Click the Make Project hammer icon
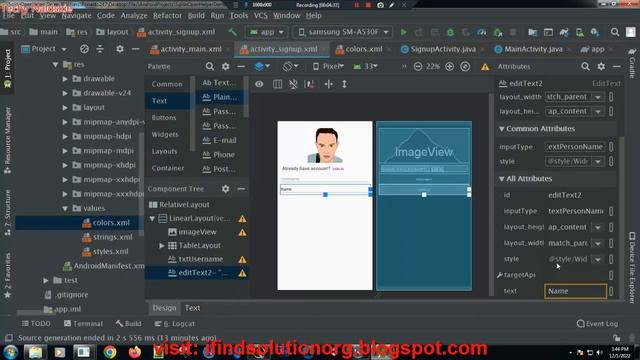The height and width of the screenshot is (360, 640). (x=232, y=32)
